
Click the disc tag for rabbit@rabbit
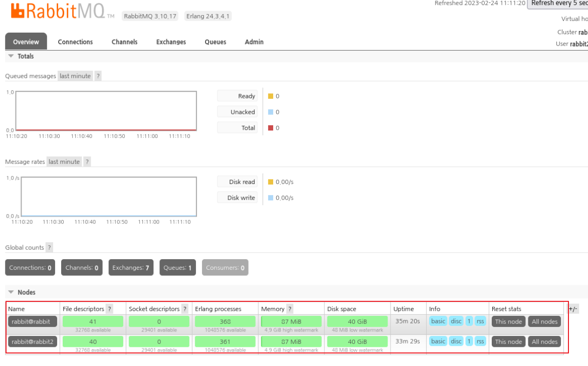pyautogui.click(x=456, y=321)
